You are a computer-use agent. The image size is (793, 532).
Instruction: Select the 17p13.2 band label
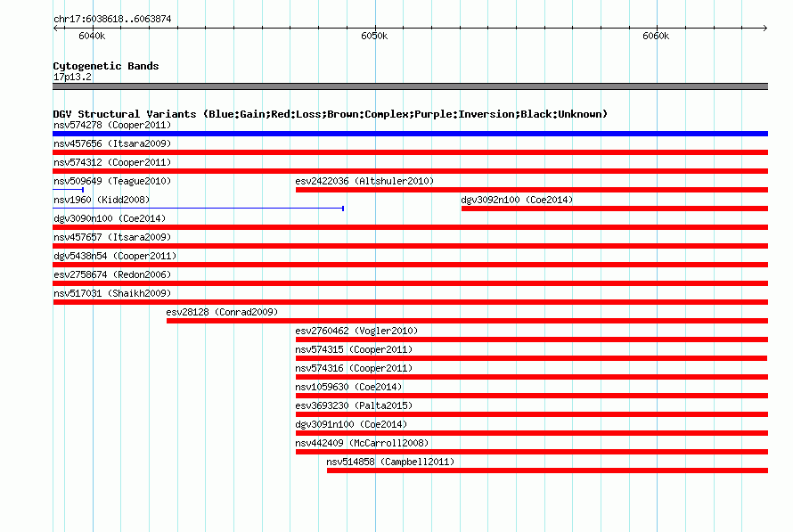point(72,77)
